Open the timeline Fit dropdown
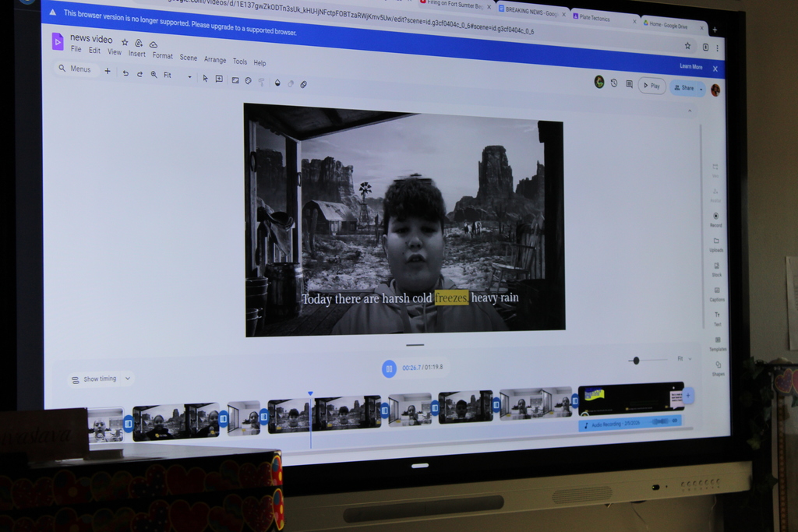 683,359
